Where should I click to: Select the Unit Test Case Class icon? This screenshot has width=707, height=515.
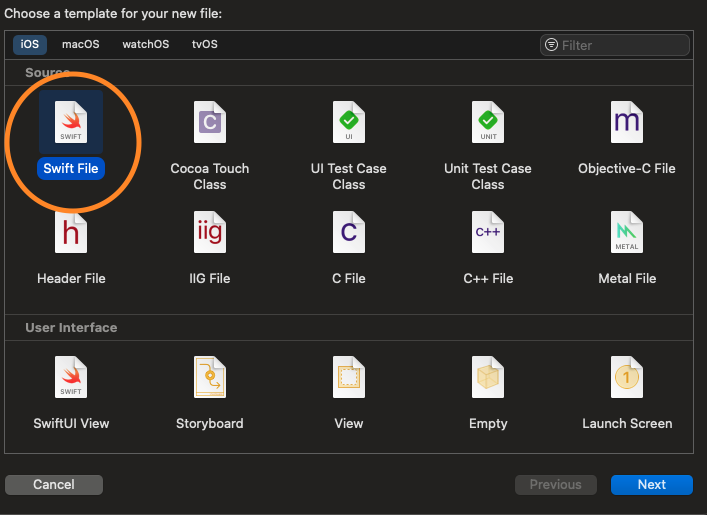pyautogui.click(x=488, y=122)
